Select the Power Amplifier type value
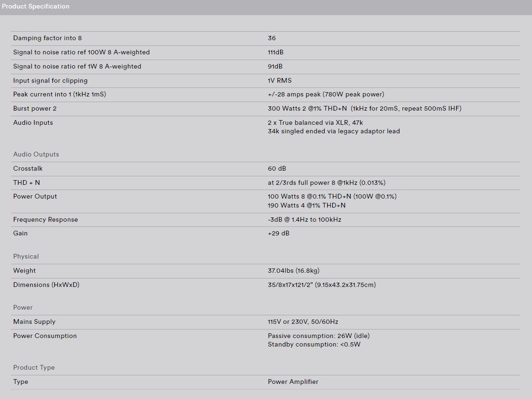532x399 pixels. (293, 382)
